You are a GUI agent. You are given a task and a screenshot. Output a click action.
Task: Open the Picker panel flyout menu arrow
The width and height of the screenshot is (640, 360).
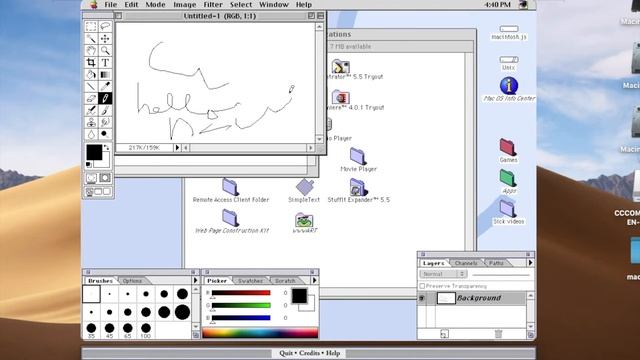click(314, 280)
